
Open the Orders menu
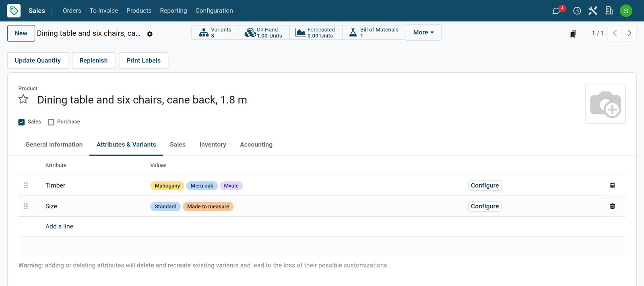pyautogui.click(x=72, y=11)
